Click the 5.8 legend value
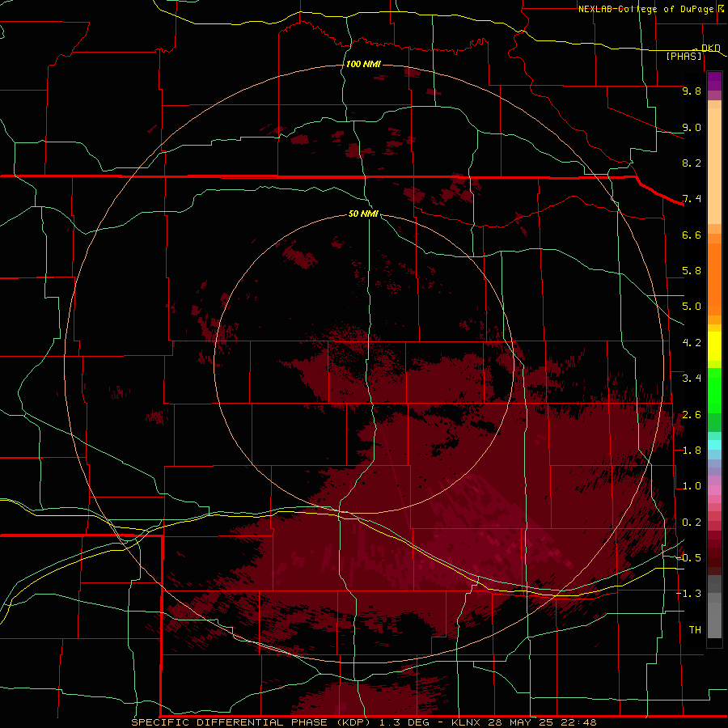 pos(692,271)
